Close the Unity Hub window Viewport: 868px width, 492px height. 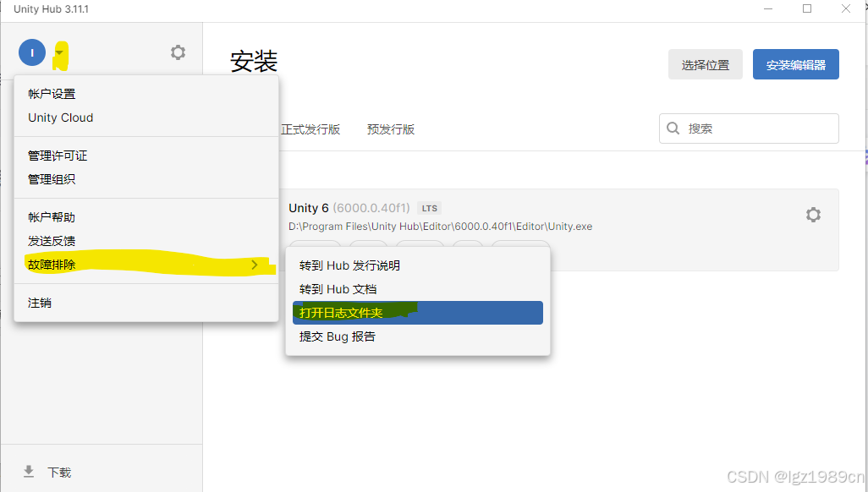(x=846, y=8)
